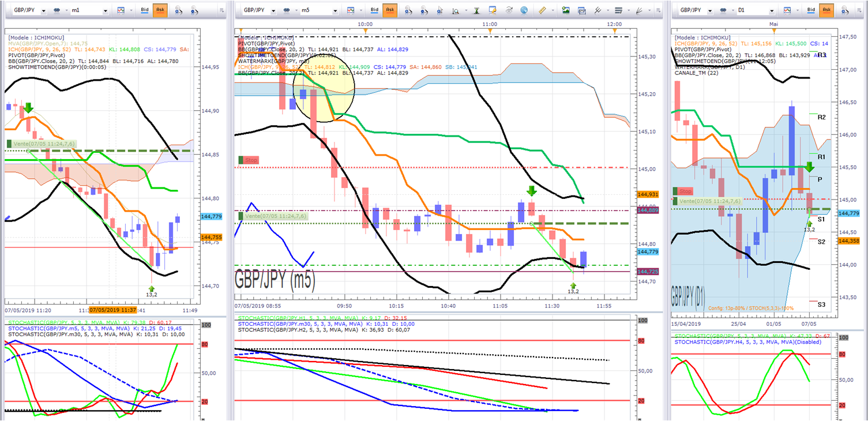Expand the chart type arrow in the m1 toolbar
The image size is (868, 421).
131,10
